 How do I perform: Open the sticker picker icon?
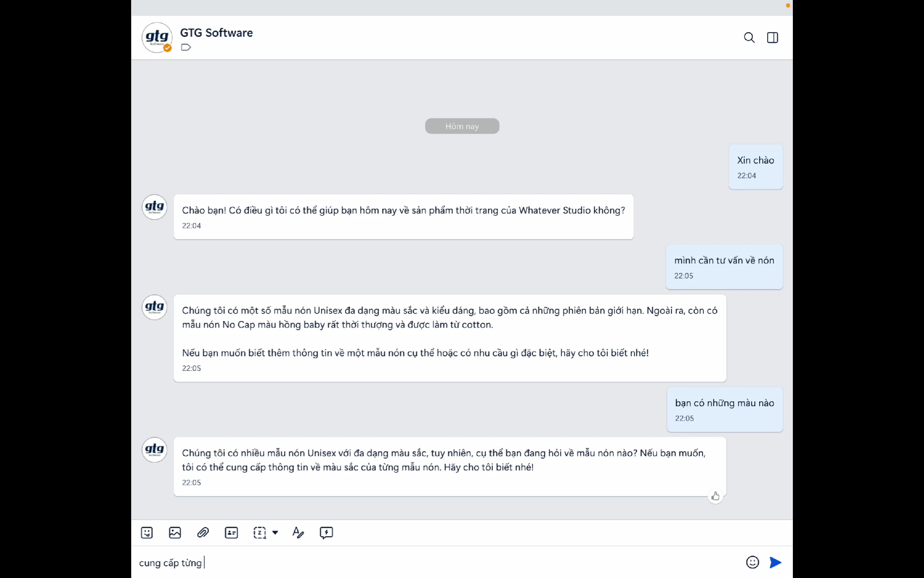coord(147,533)
